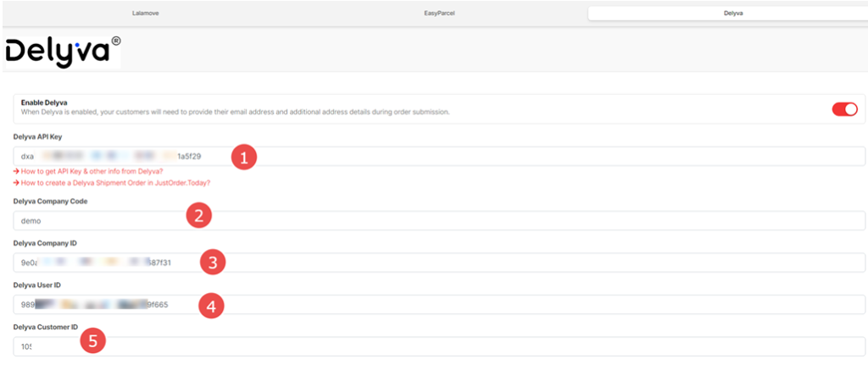
Task: Open "How to create a Delyva Shipment Order" link
Action: (x=115, y=183)
